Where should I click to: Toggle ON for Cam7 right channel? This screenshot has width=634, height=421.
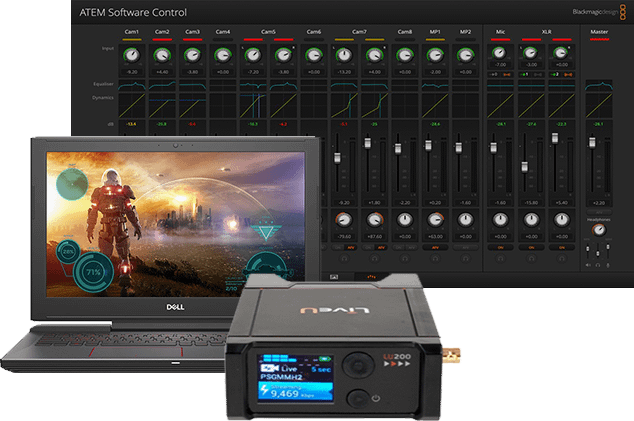[368, 247]
